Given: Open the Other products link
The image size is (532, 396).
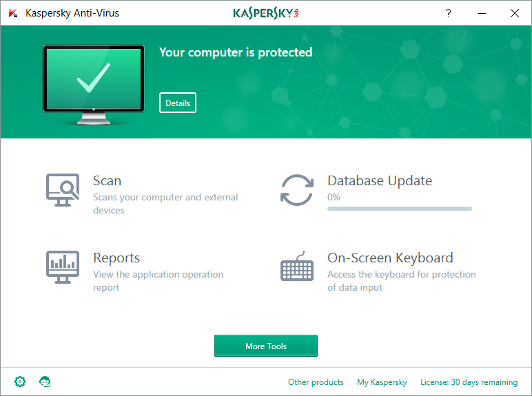Looking at the screenshot, I should coord(316,382).
